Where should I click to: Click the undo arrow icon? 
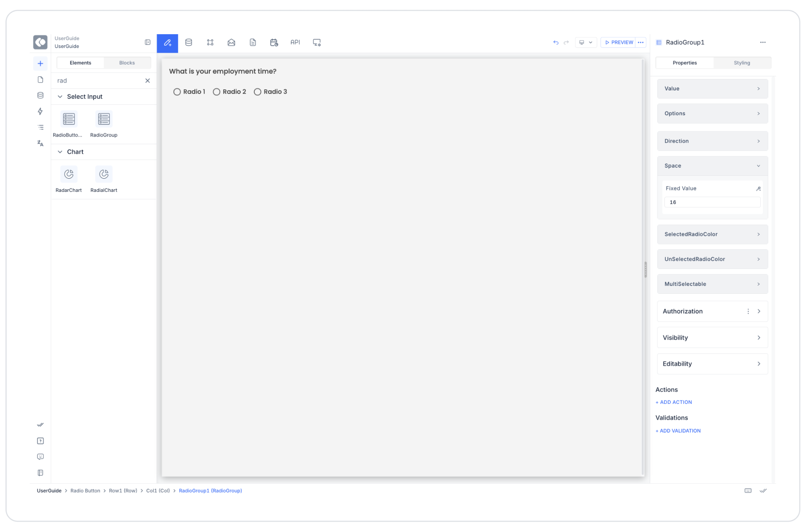(556, 42)
